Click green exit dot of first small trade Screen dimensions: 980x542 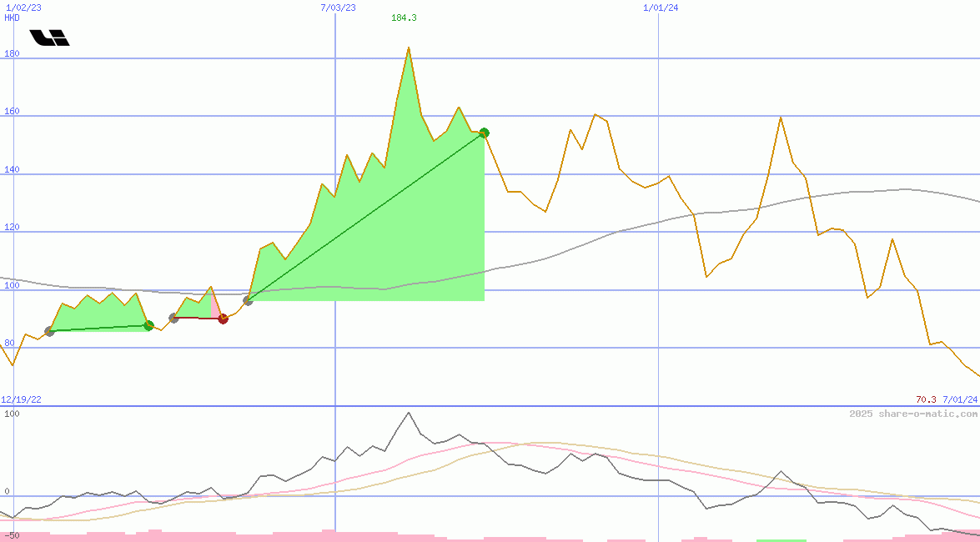[x=148, y=325]
